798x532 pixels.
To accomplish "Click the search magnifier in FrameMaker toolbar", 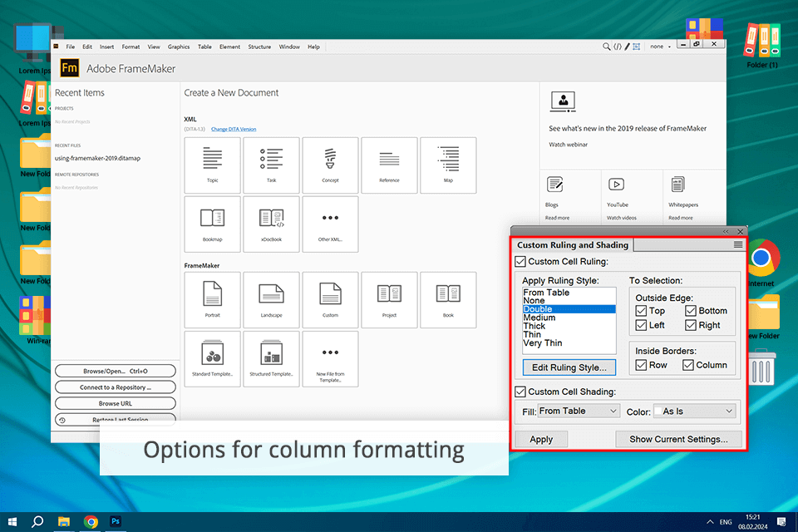I will tap(606, 47).
